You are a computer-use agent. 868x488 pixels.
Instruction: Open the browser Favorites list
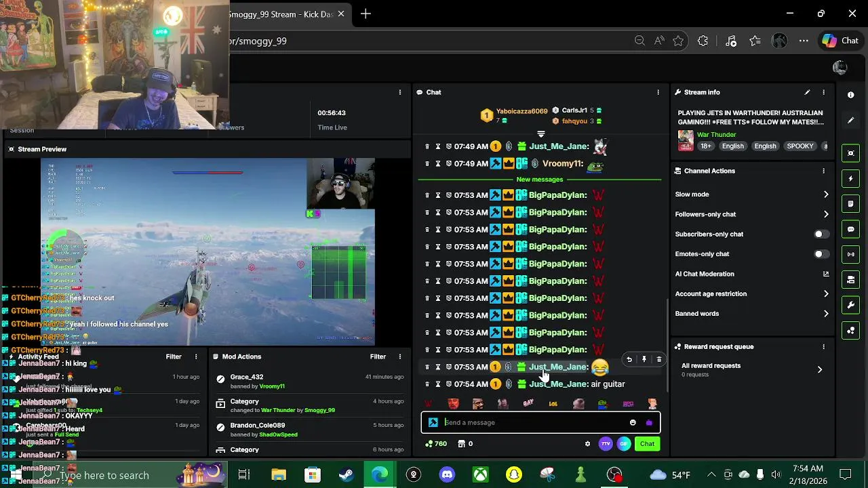[755, 41]
